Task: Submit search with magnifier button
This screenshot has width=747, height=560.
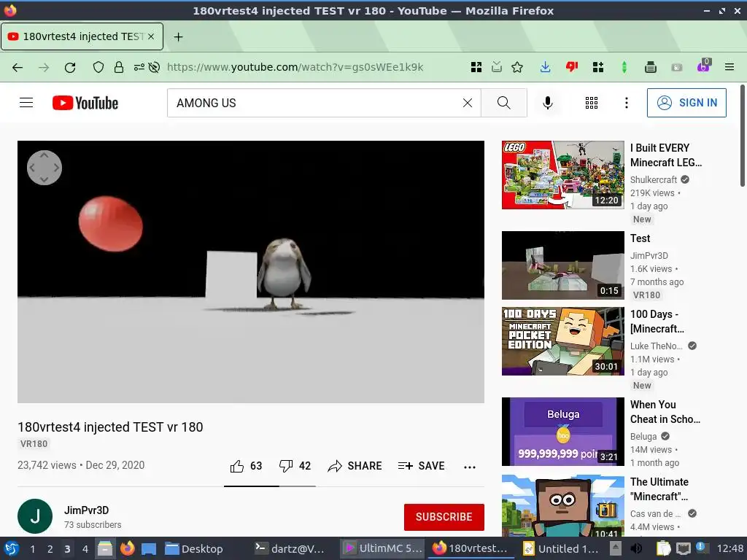Action: (503, 103)
